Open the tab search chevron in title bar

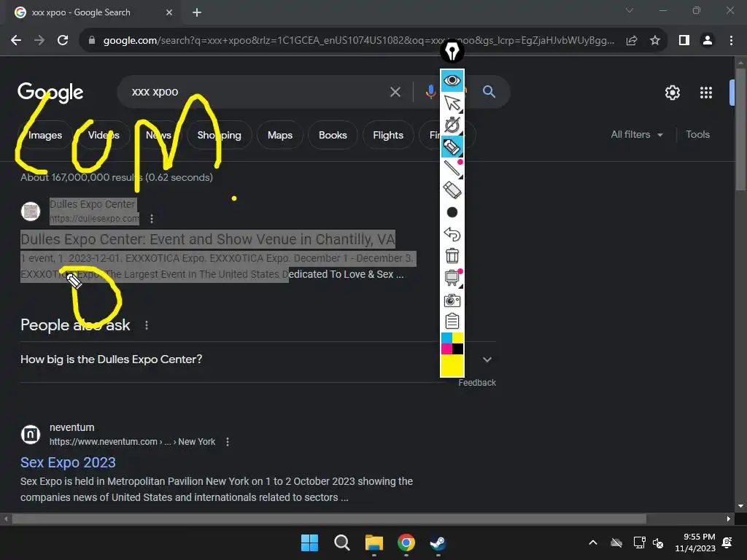click(630, 10)
